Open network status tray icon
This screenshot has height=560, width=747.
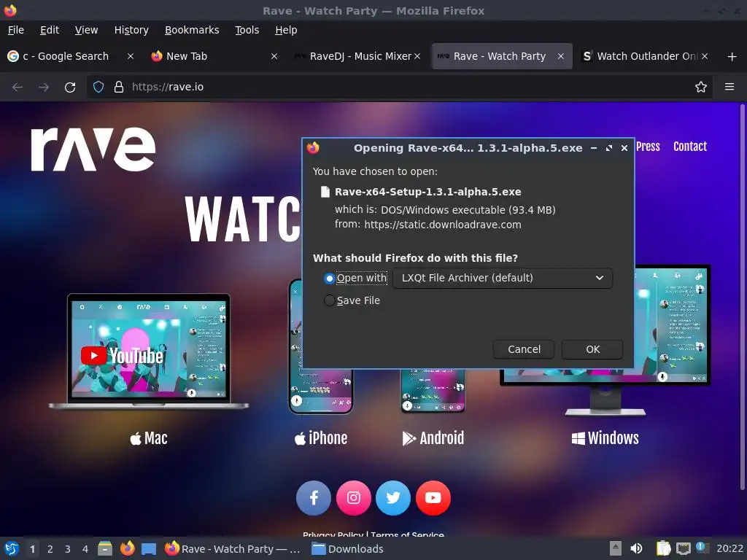click(683, 549)
